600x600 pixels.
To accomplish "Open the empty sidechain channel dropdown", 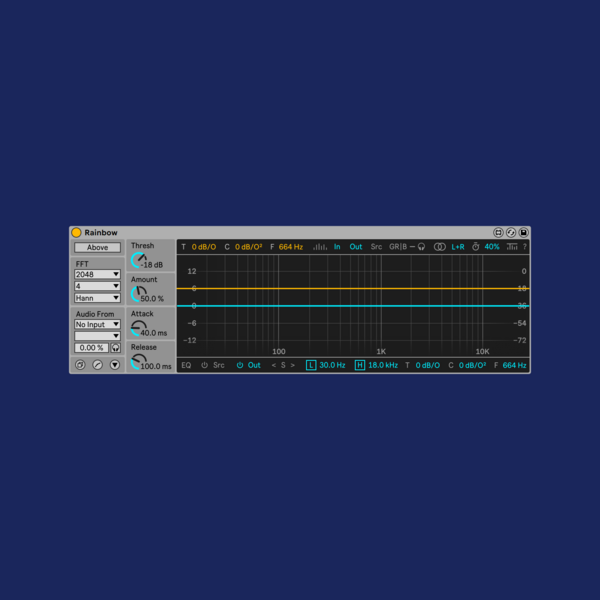I will coord(97,336).
